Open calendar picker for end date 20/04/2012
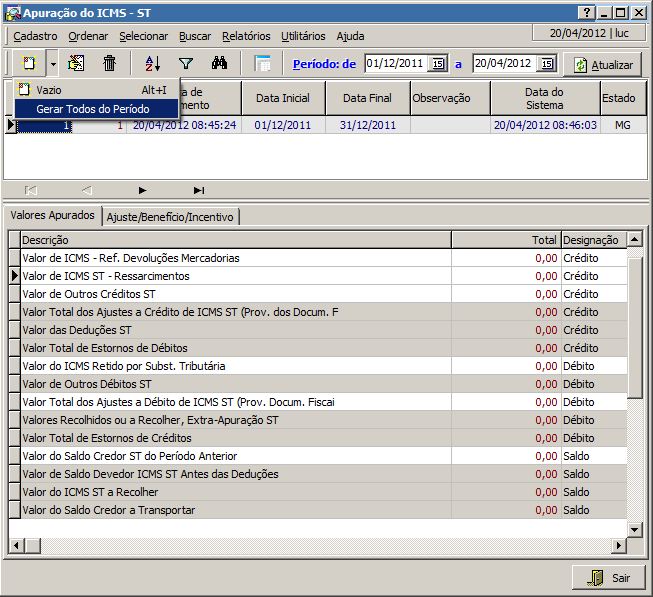 (546, 64)
